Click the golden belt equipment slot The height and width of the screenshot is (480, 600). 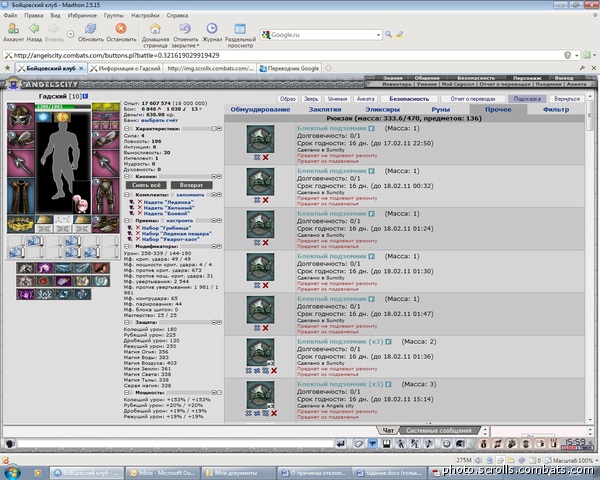(21, 224)
